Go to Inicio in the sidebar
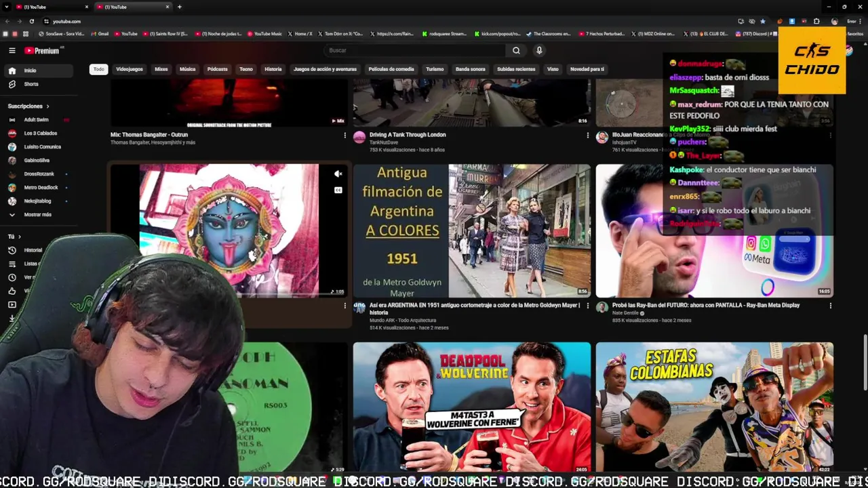 coord(38,70)
